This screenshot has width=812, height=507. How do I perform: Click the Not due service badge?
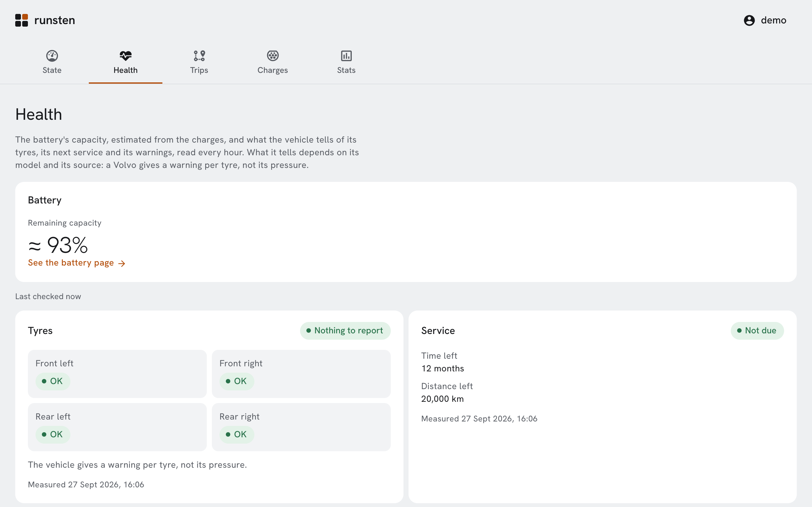click(757, 331)
